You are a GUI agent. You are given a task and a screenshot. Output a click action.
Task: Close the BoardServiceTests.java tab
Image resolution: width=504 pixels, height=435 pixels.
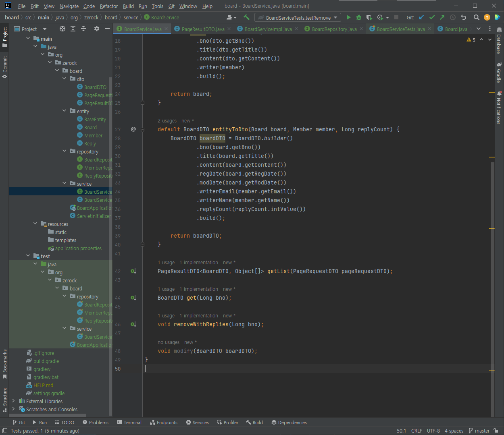pyautogui.click(x=429, y=29)
